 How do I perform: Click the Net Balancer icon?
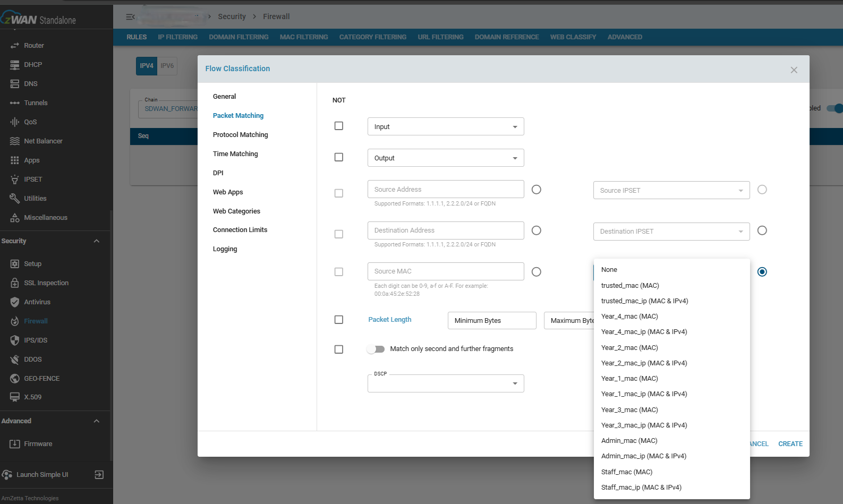[14, 141]
